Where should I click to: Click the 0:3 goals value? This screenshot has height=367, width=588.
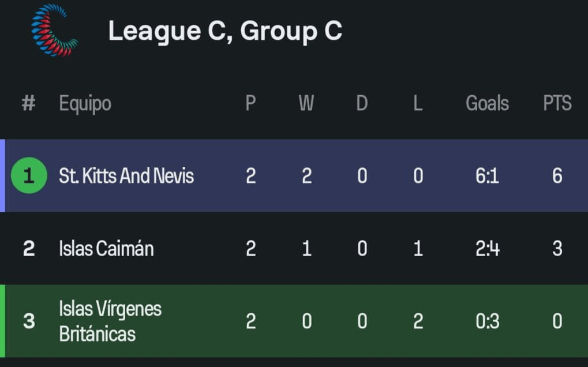(x=487, y=321)
